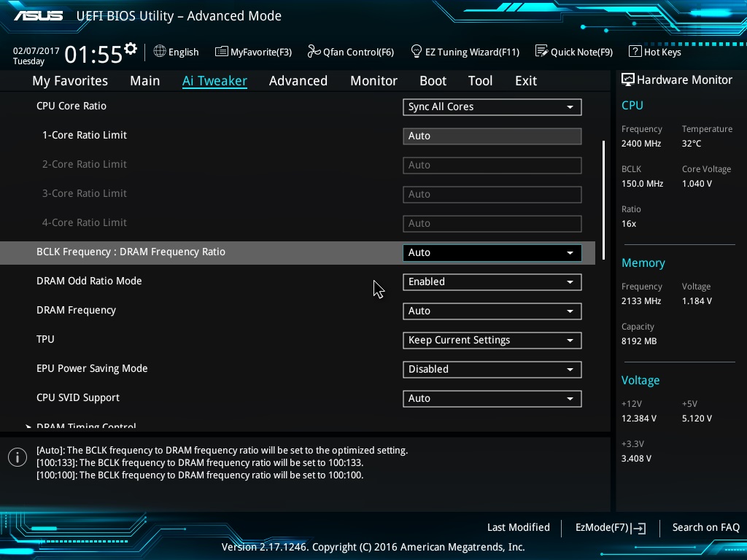Click the EzMode exit arrow icon
Screen dimensions: 747x560
click(638, 528)
